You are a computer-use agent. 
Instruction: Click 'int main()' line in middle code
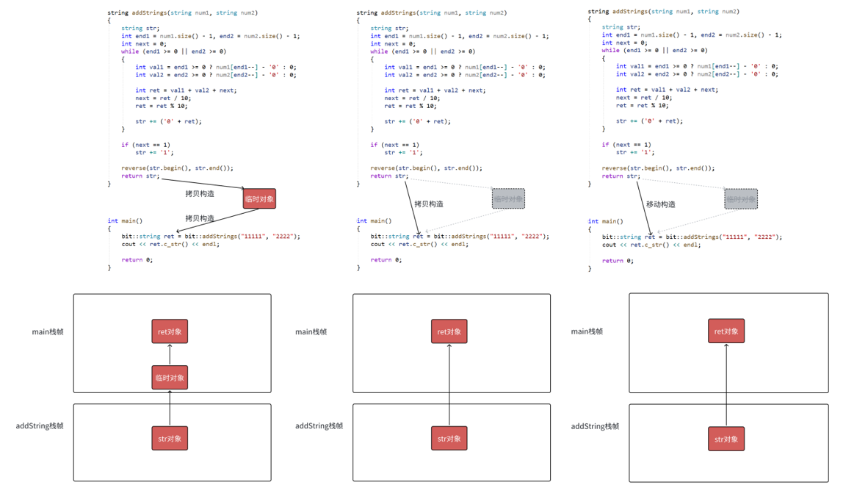point(375,220)
